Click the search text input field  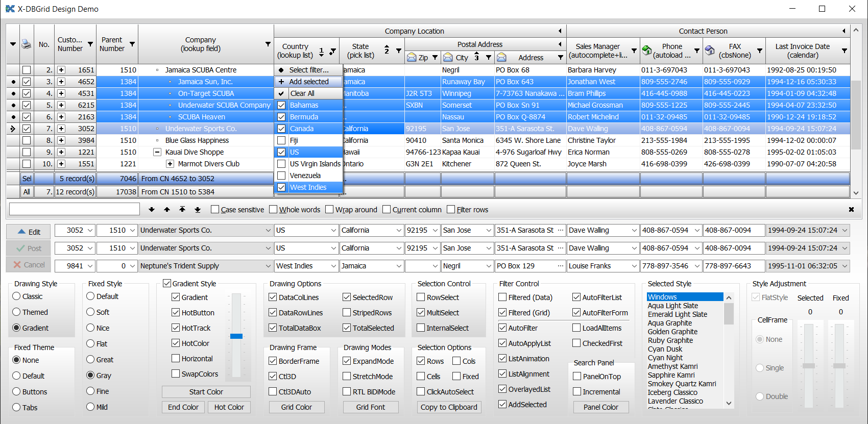point(75,209)
